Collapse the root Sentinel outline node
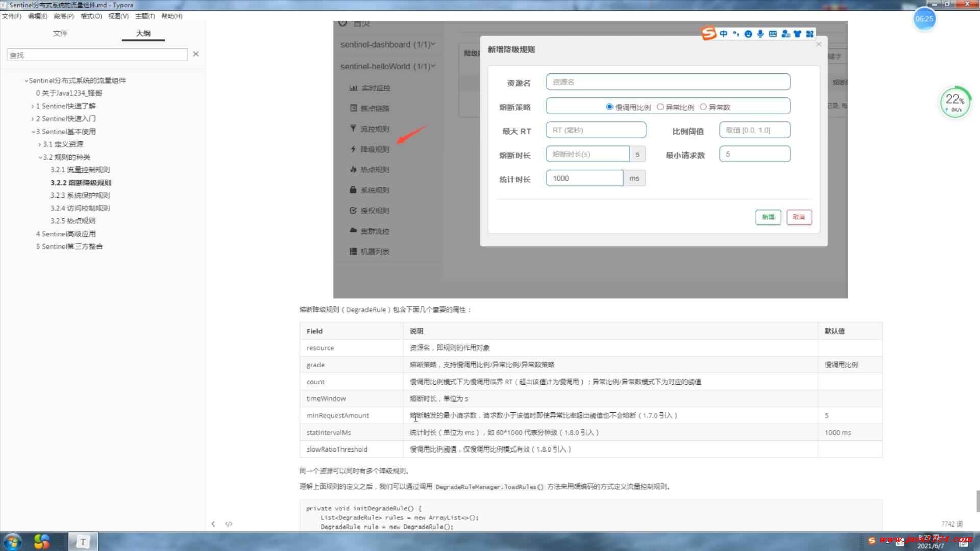Viewport: 980px width, 551px height. tap(26, 81)
